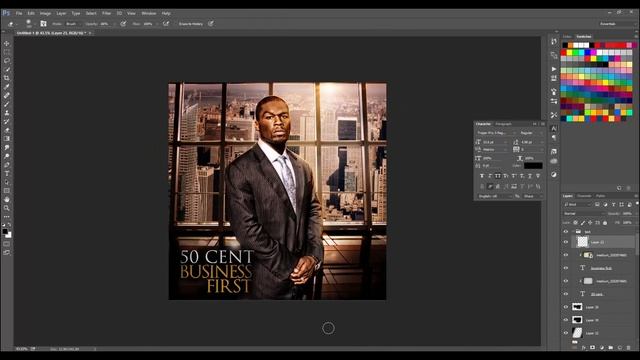Image resolution: width=640 pixels, height=360 pixels.
Task: Click the foreground color box
Action: coord(5,231)
